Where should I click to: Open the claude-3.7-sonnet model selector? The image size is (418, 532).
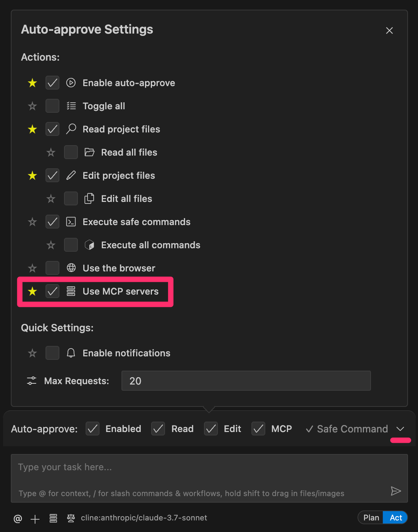144,518
